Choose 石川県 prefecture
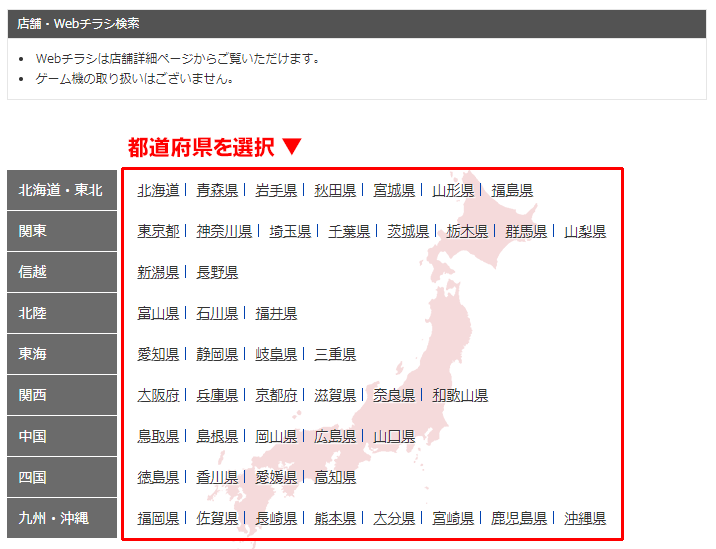The height and width of the screenshot is (549, 716). pos(217,314)
